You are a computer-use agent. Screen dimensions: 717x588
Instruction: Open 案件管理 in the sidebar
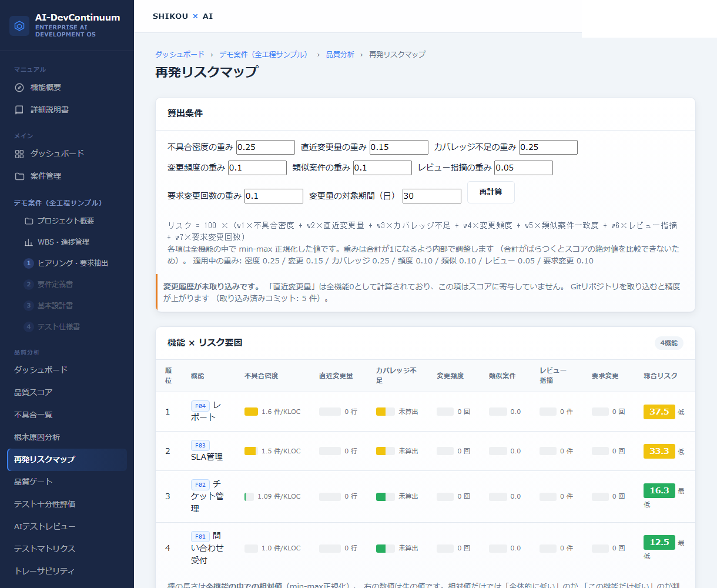[67, 176]
